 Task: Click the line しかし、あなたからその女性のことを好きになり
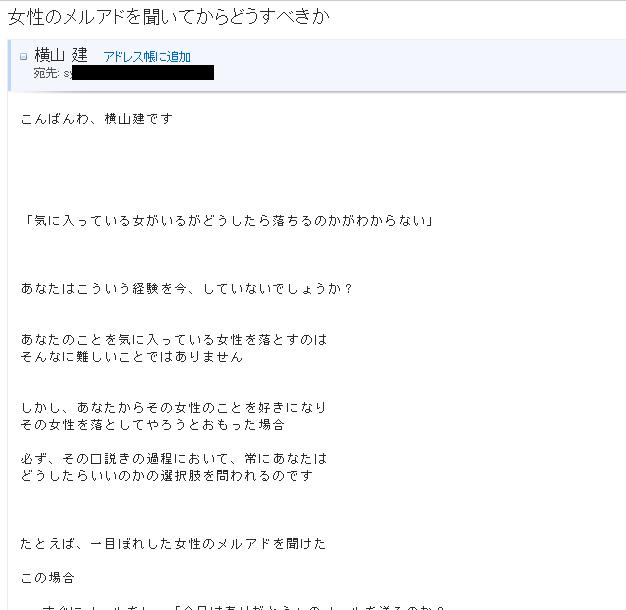pos(174,407)
